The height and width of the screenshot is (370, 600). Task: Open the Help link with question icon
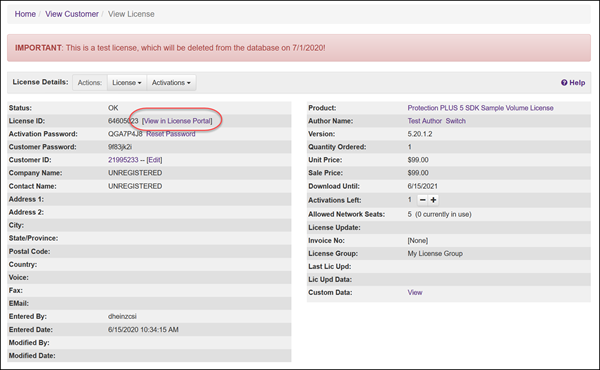point(573,83)
